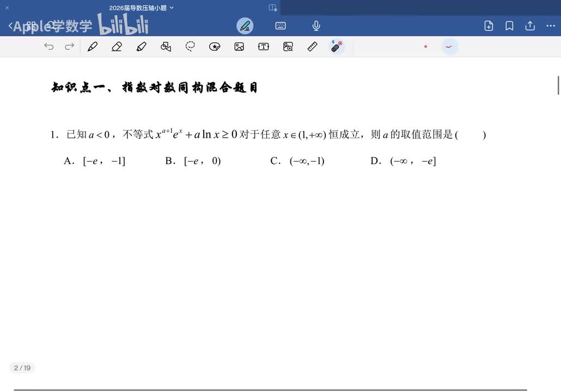Image resolution: width=561 pixels, height=392 pixels.
Task: Add a text box
Action: (x=263, y=46)
